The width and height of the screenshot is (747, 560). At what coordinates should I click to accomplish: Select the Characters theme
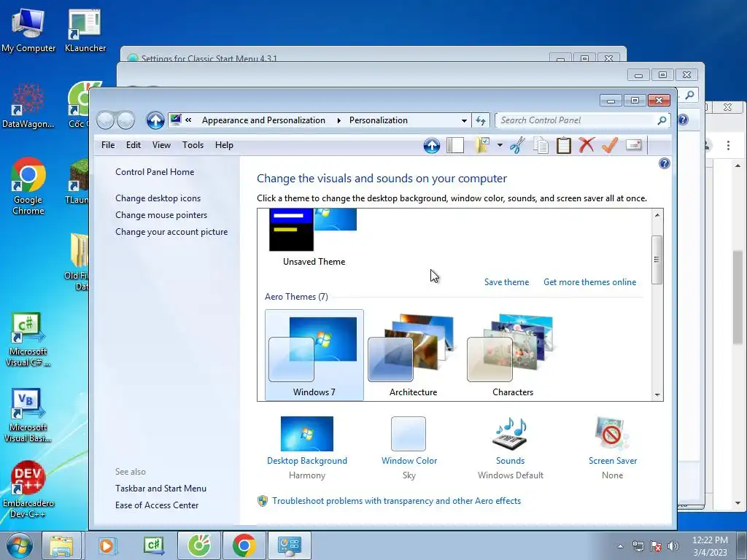[513, 355]
